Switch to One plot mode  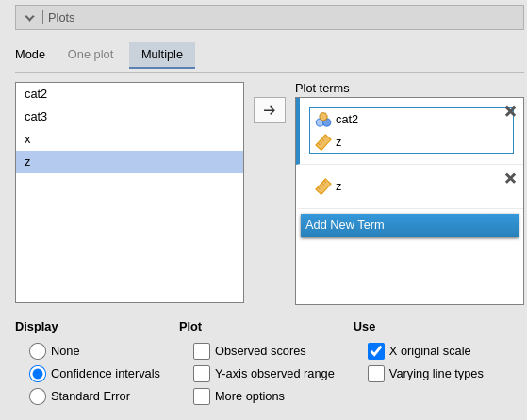91,55
